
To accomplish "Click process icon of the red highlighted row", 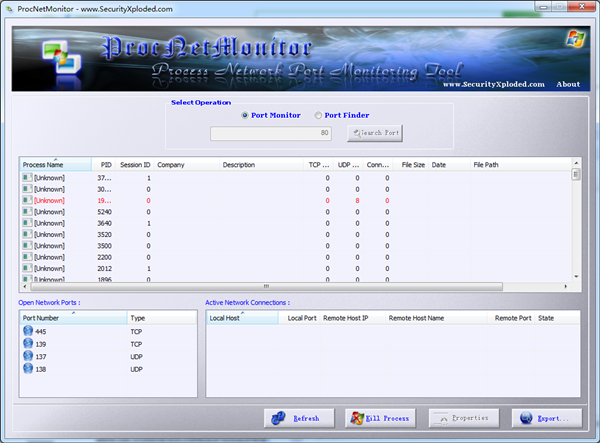I will click(x=27, y=200).
